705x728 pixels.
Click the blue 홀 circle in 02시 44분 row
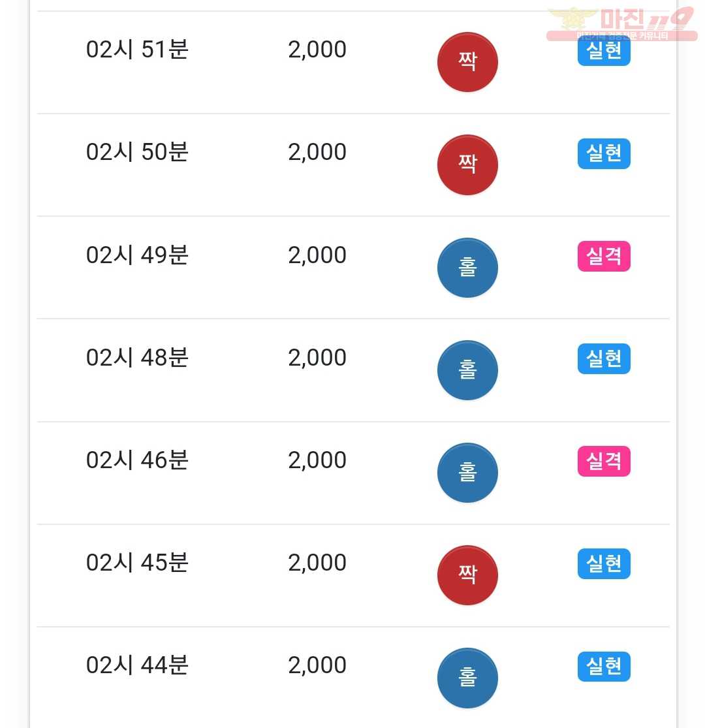[467, 677]
